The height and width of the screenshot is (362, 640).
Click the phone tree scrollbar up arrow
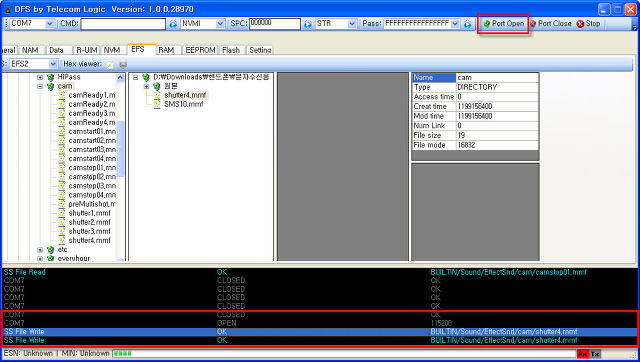pyautogui.click(x=120, y=78)
